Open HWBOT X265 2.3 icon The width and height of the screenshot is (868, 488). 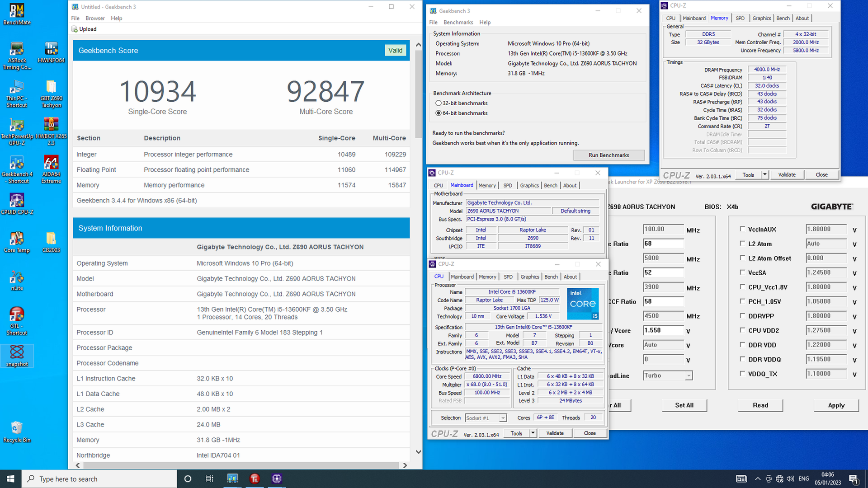(x=51, y=131)
